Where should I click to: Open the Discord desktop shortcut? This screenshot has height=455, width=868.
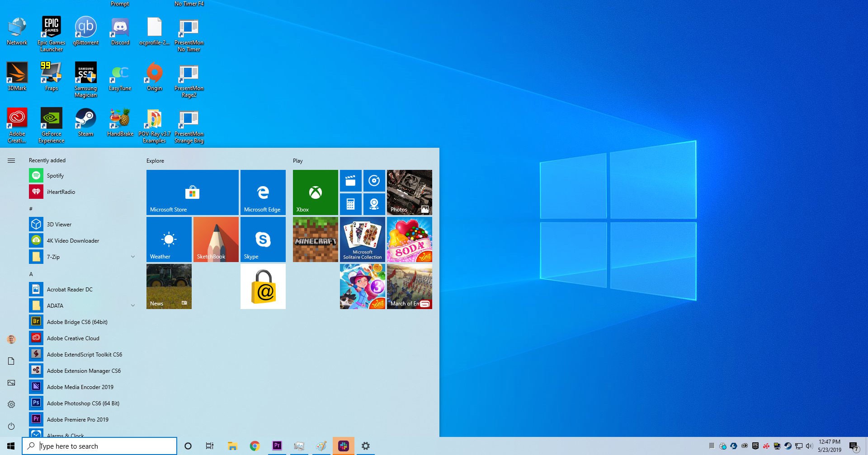coord(120,31)
